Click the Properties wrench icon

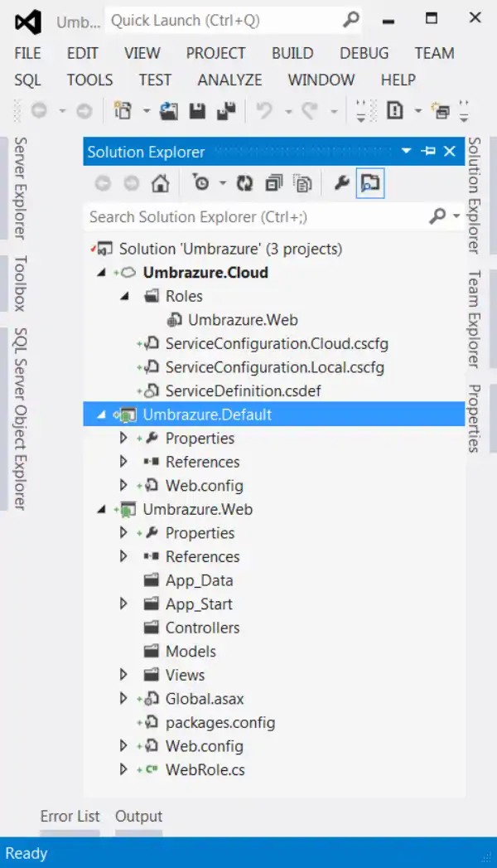coord(341,182)
